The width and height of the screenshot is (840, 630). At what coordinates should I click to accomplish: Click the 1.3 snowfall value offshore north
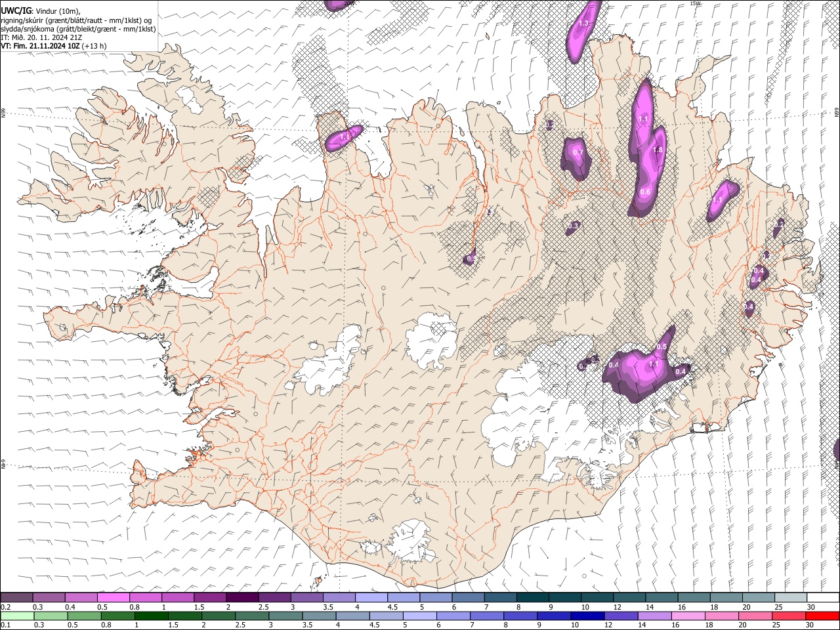(583, 23)
